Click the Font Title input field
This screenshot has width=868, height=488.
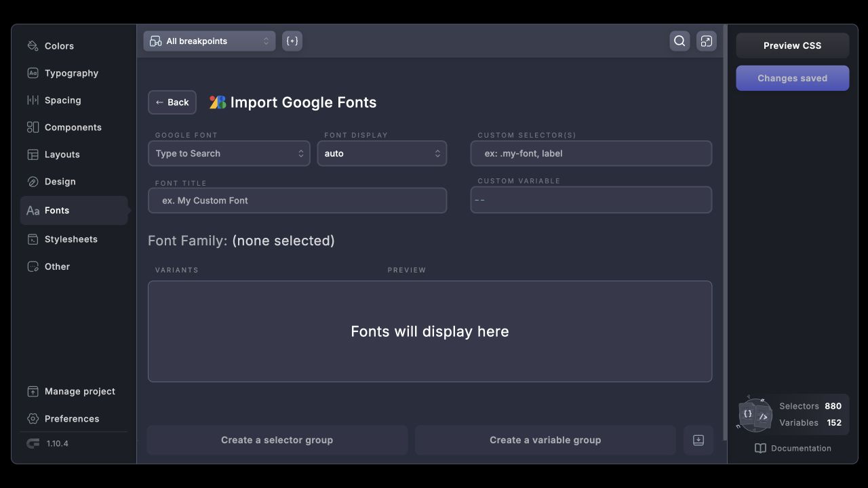[297, 201]
